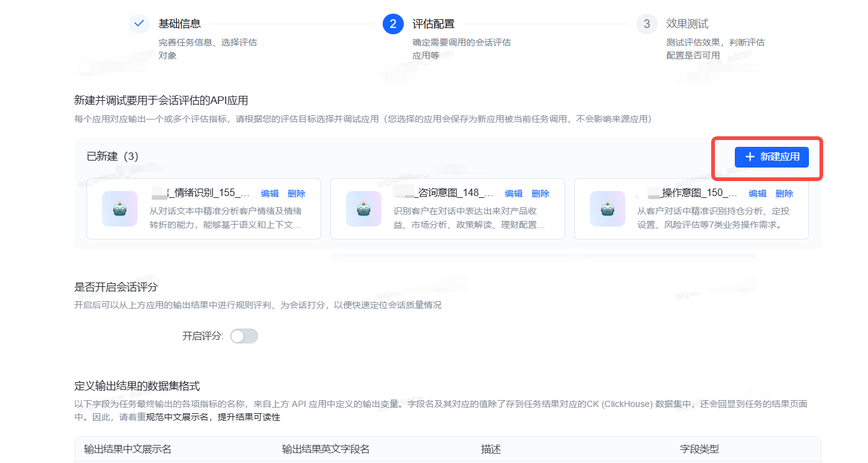
Task: Click the 情绪识别_155 app name
Action: 201,193
